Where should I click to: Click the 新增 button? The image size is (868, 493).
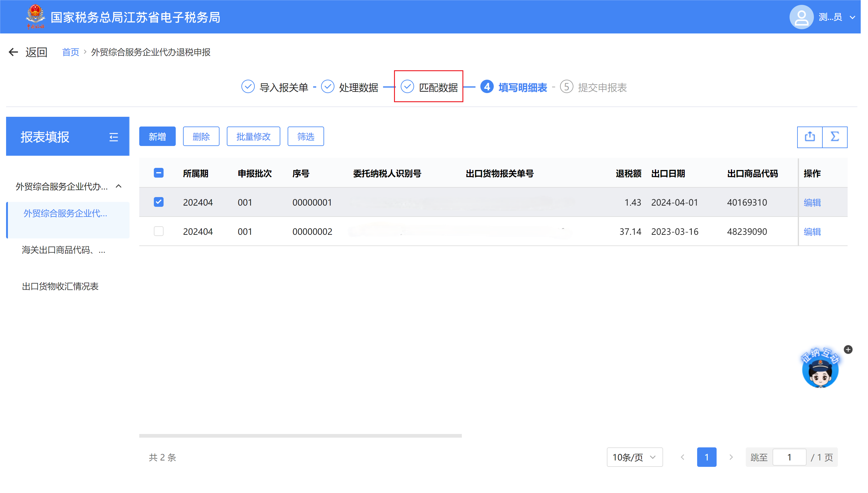pos(157,137)
